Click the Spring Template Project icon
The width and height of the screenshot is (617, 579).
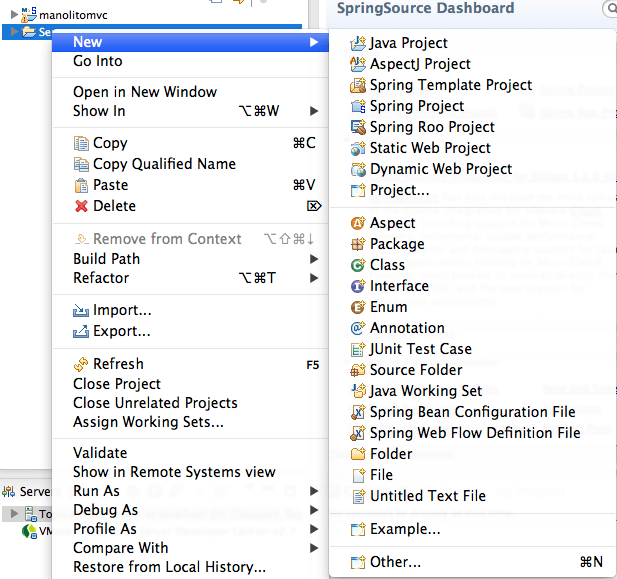pyautogui.click(x=358, y=85)
